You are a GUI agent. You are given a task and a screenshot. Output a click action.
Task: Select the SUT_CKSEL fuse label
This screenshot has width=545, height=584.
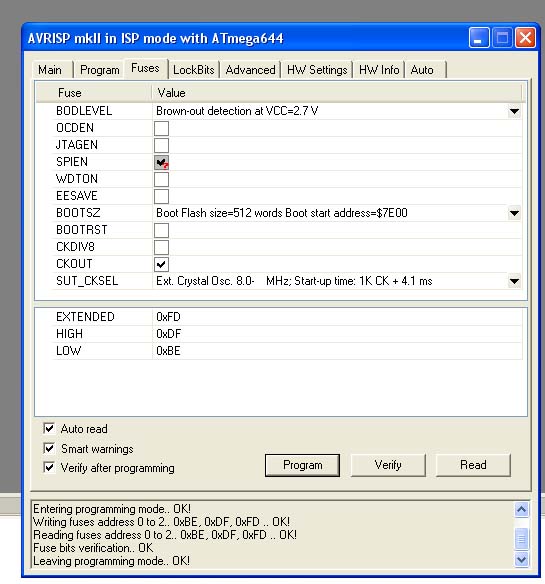pyautogui.click(x=87, y=281)
